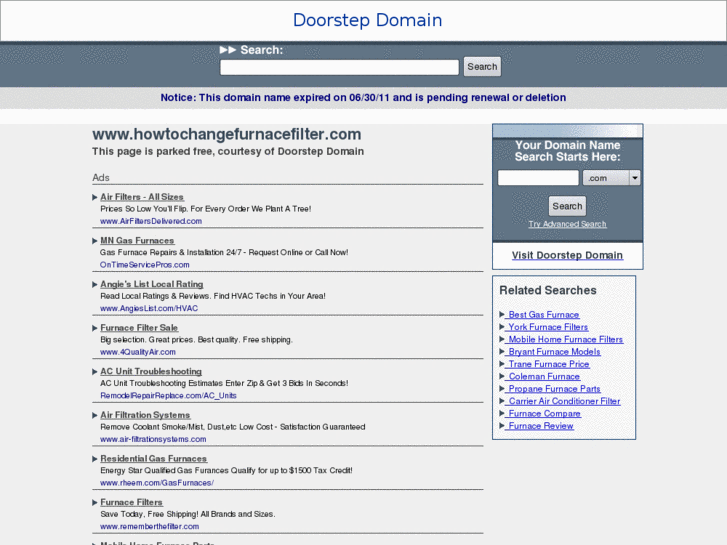This screenshot has width=727, height=545.
Task: Click the www.howtochangefurnacefilter.com heading
Action: click(x=227, y=134)
